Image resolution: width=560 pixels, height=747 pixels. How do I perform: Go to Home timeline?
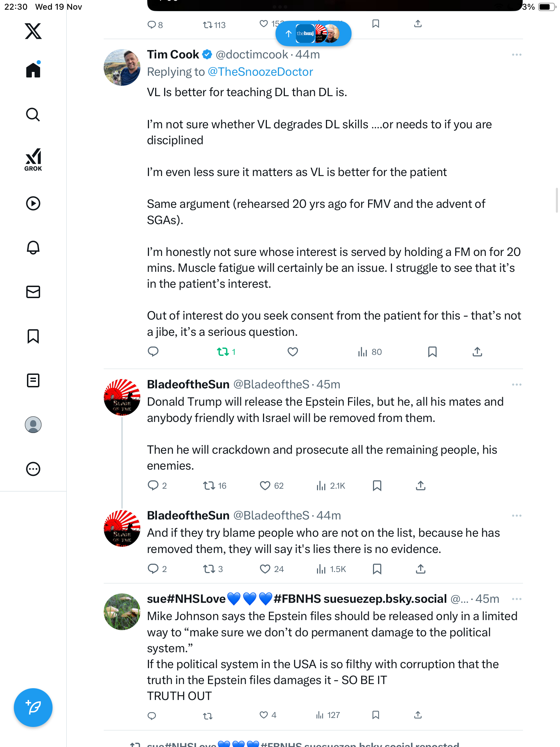[x=33, y=70]
